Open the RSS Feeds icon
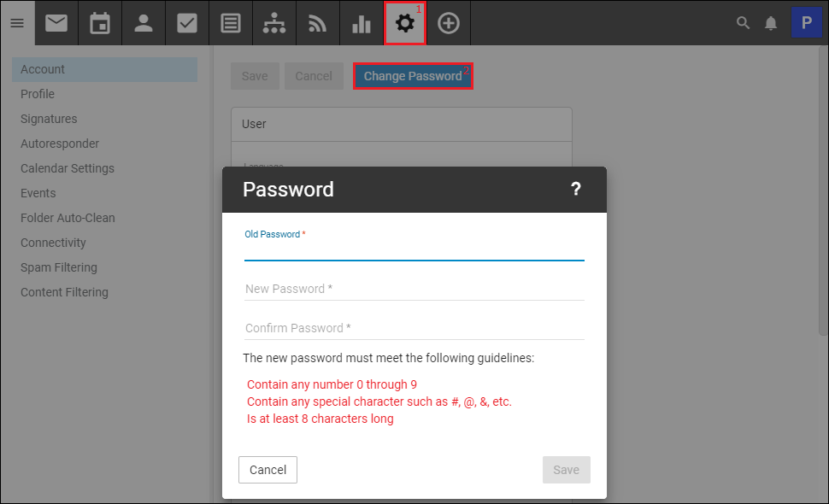 (x=317, y=22)
